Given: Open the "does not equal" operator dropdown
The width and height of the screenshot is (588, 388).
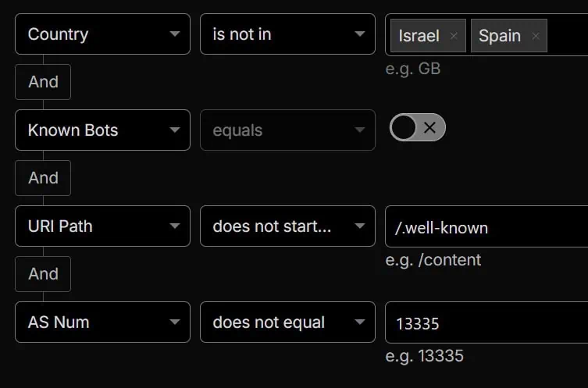Looking at the screenshot, I should pos(287,322).
